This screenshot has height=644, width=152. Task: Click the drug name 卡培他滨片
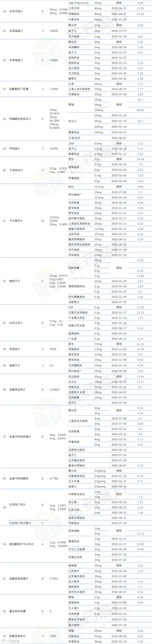(16, 170)
